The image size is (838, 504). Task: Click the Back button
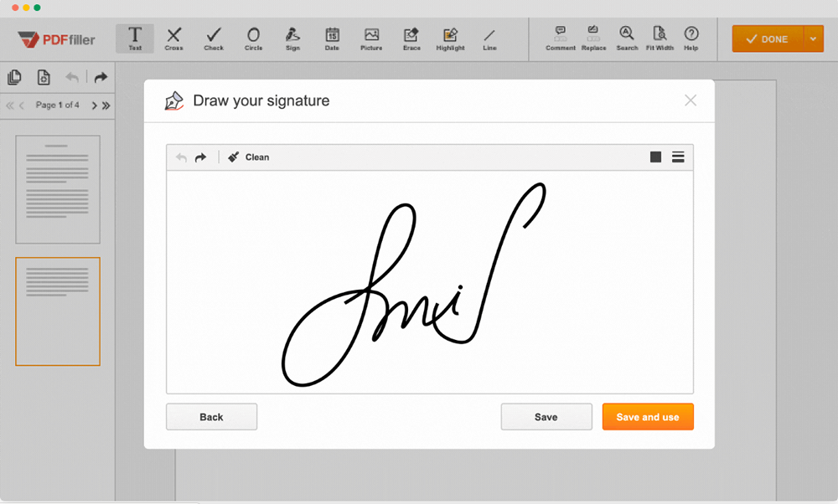click(x=211, y=417)
